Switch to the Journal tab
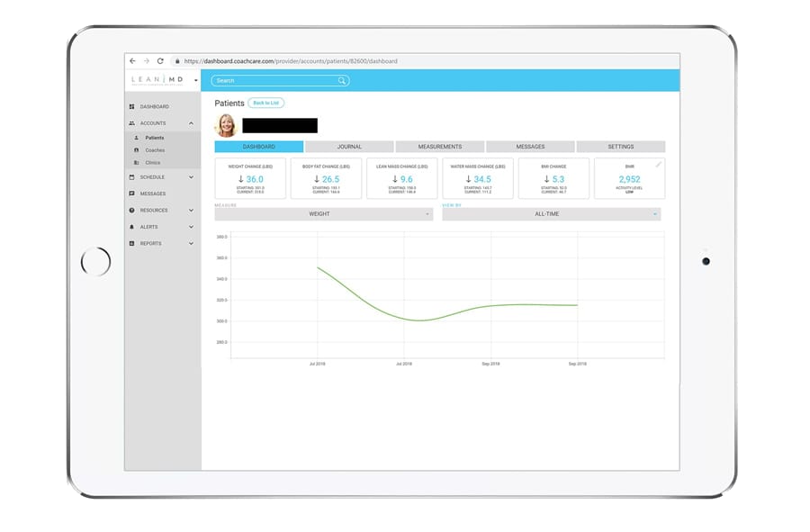 349,147
